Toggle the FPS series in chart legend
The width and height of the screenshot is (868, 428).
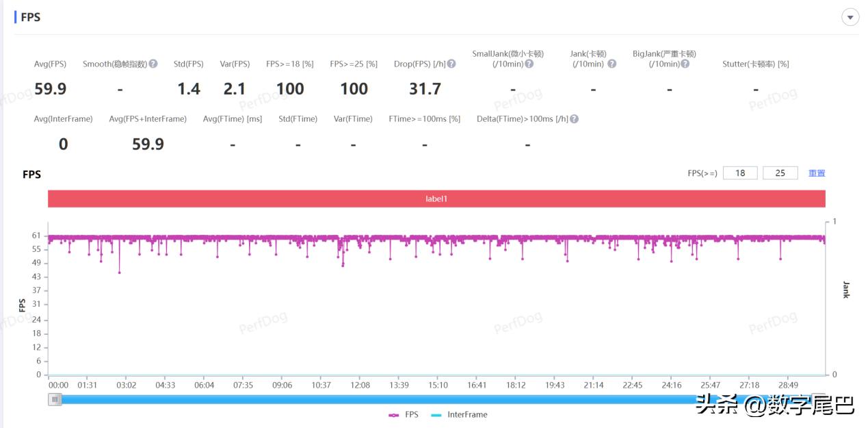[x=404, y=414]
